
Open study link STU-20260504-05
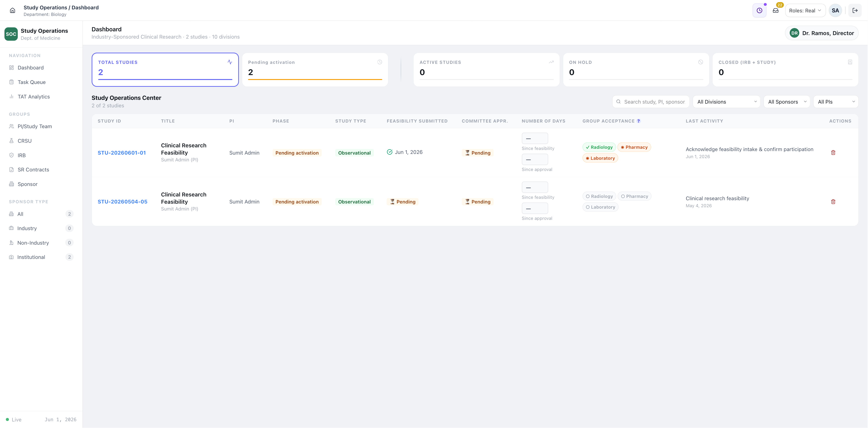pos(122,202)
